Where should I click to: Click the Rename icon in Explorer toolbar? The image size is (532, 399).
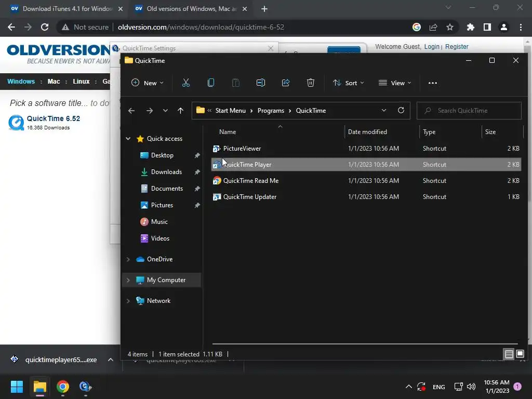(x=261, y=83)
